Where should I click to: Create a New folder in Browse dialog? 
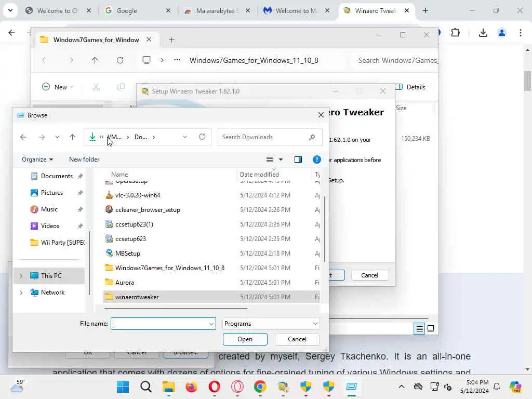point(84,159)
